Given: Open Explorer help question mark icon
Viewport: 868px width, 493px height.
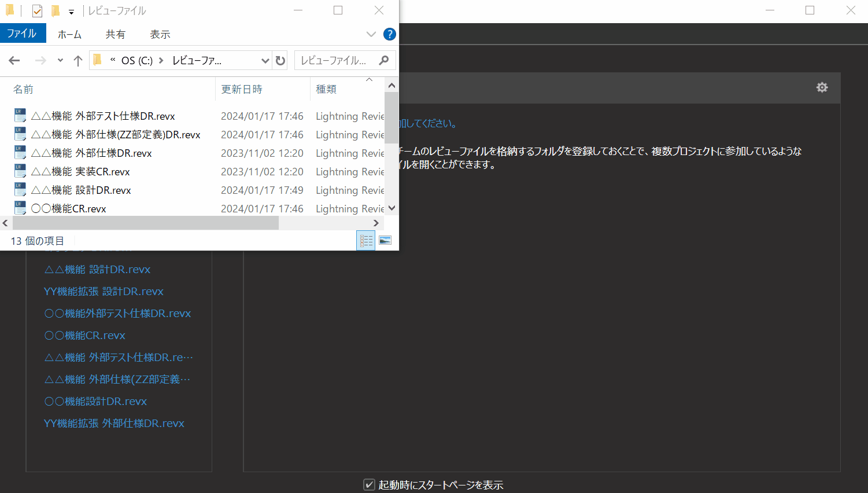Looking at the screenshot, I should point(390,35).
